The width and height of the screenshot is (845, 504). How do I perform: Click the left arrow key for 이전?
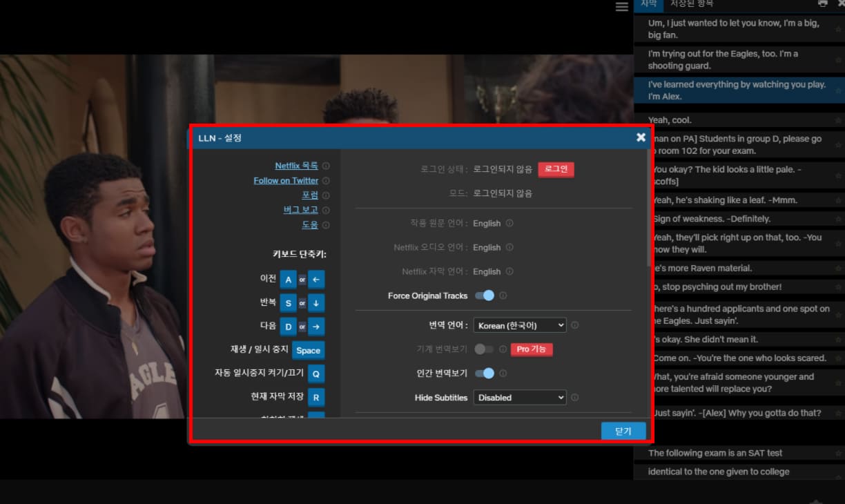point(316,280)
